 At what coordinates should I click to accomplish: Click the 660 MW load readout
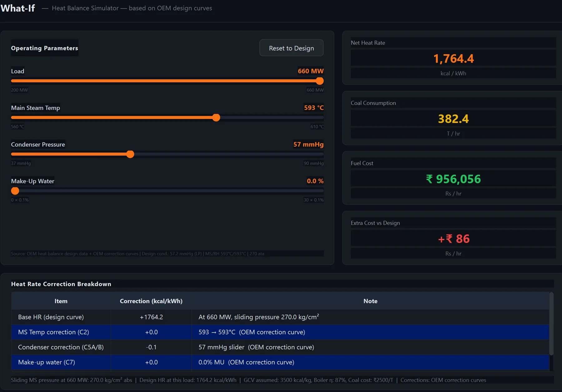pos(311,71)
